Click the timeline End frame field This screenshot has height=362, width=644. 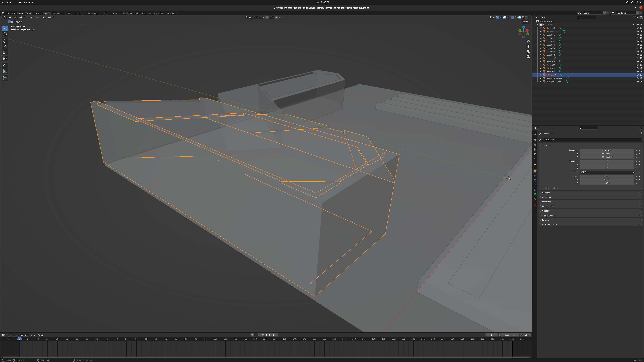(x=524, y=335)
